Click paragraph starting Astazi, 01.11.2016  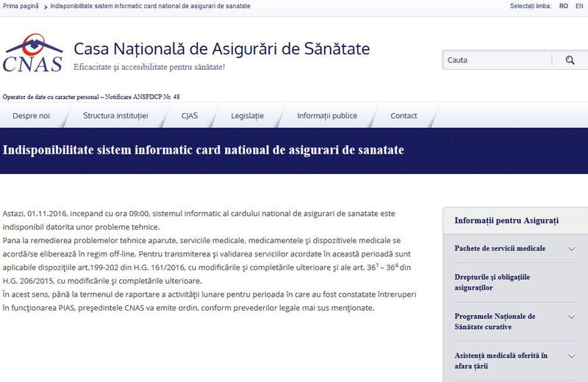pyautogui.click(x=198, y=220)
